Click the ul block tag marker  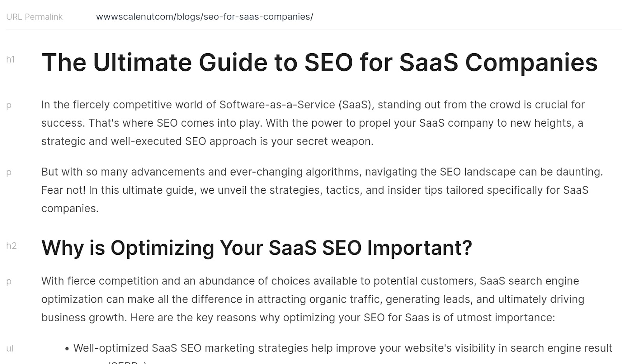tap(10, 349)
